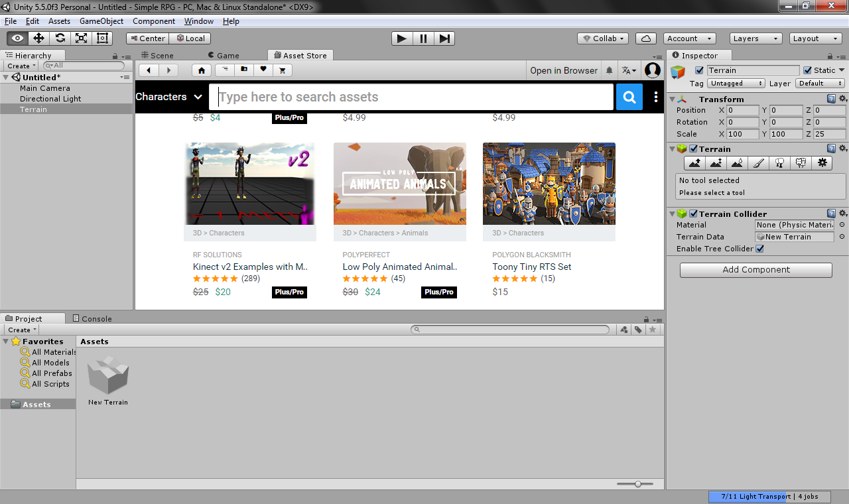Open Asset Store my assets folder icon

click(244, 70)
